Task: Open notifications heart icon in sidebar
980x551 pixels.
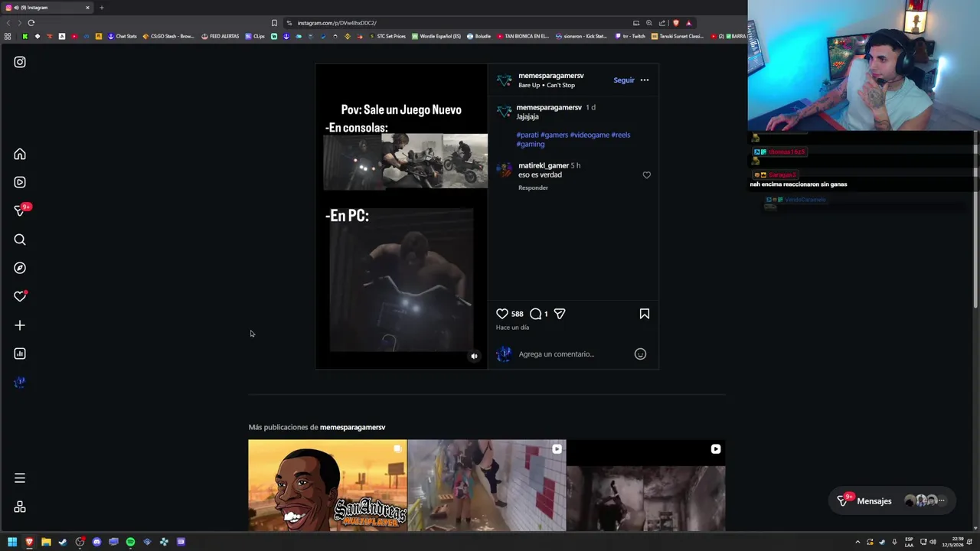Action: coord(20,296)
